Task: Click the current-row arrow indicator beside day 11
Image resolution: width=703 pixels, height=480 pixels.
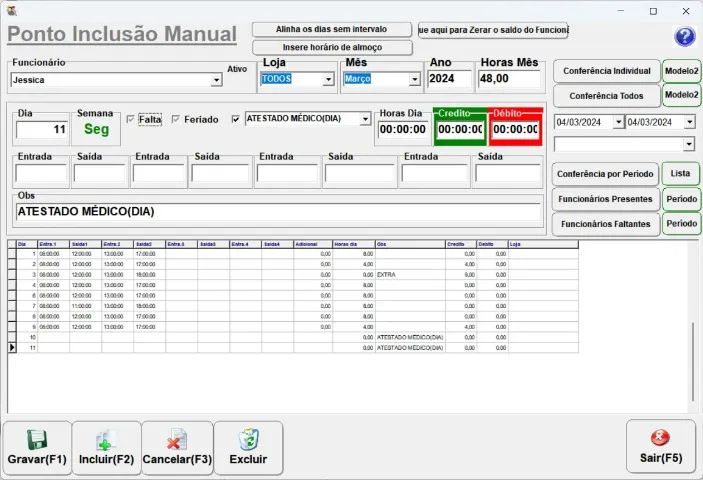Action: [x=12, y=347]
